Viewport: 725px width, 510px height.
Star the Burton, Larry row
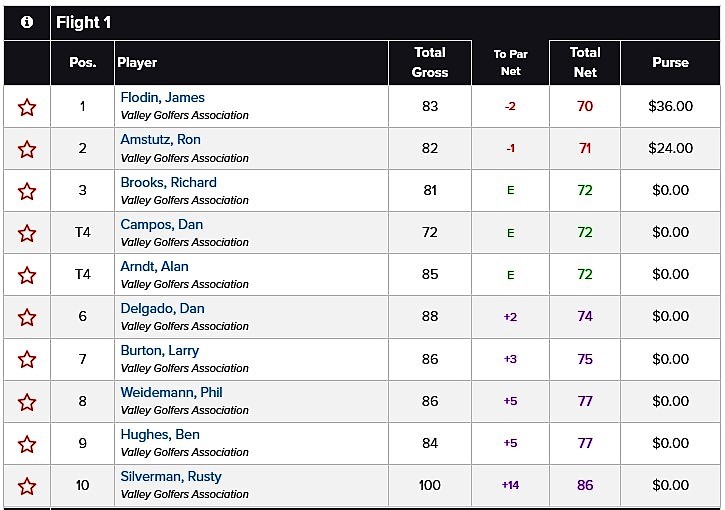(x=27, y=360)
